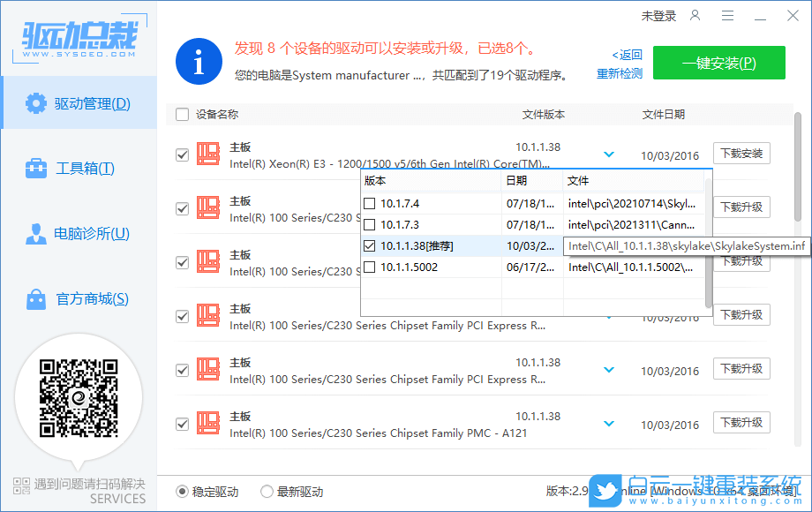812x512 pixels.
Task: Click the blue information circle icon
Action: pos(198,62)
